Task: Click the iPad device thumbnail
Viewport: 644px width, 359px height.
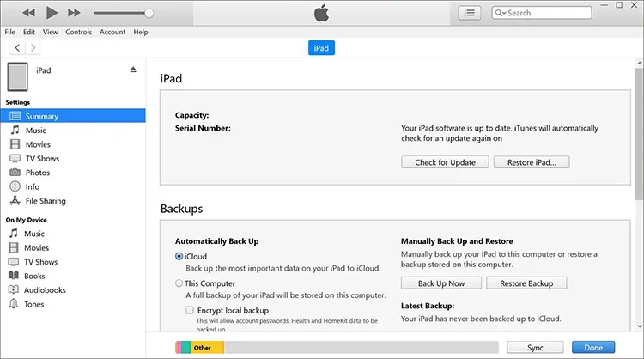Action: click(18, 76)
